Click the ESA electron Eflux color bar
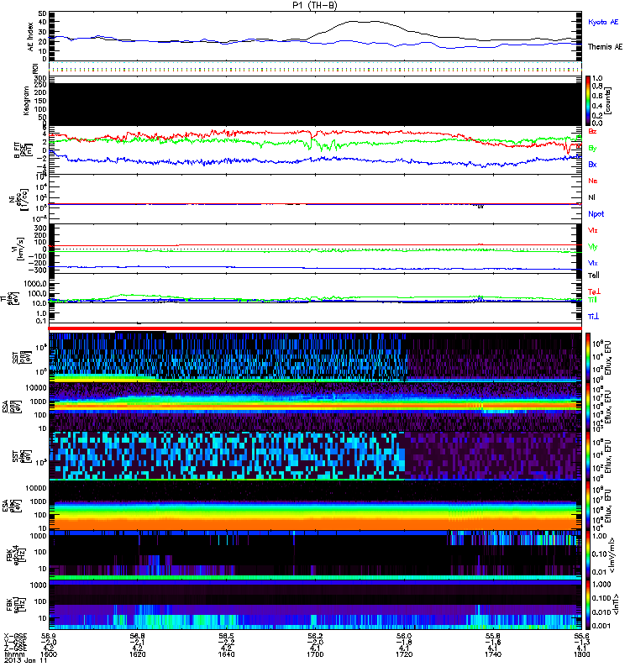The width and height of the screenshot is (630, 672). click(x=588, y=505)
